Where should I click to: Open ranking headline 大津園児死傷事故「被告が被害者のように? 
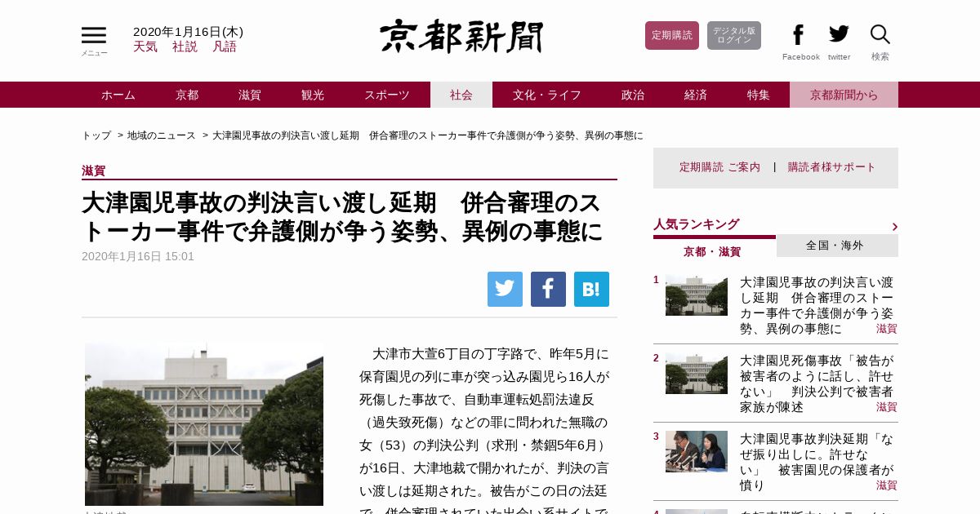pyautogui.click(x=817, y=383)
